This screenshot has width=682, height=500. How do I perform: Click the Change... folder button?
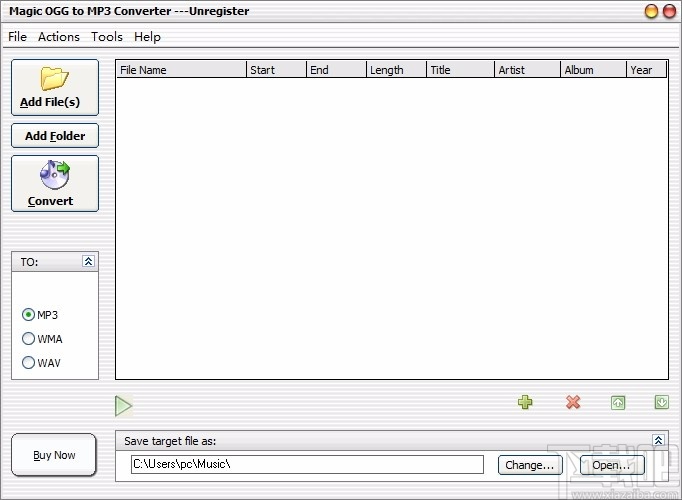click(530, 465)
